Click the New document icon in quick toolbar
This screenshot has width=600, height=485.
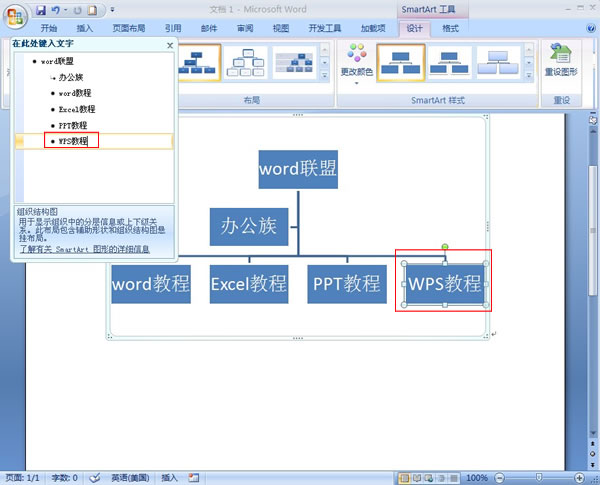pyautogui.click(x=92, y=10)
